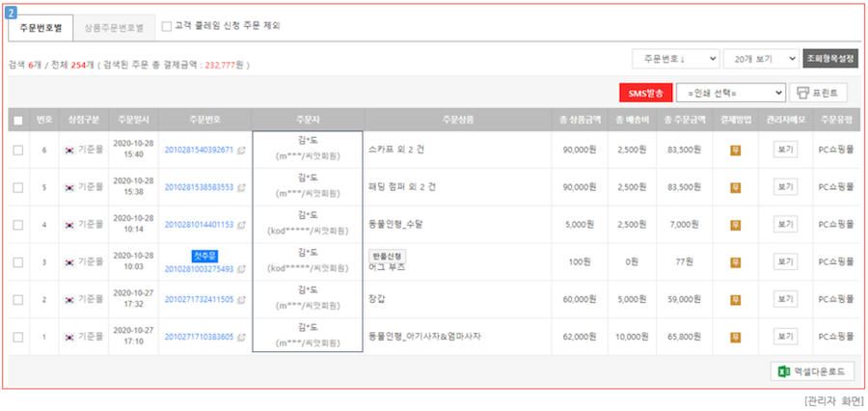
Task: Check the select-all checkbox in table header
Action: [18, 121]
